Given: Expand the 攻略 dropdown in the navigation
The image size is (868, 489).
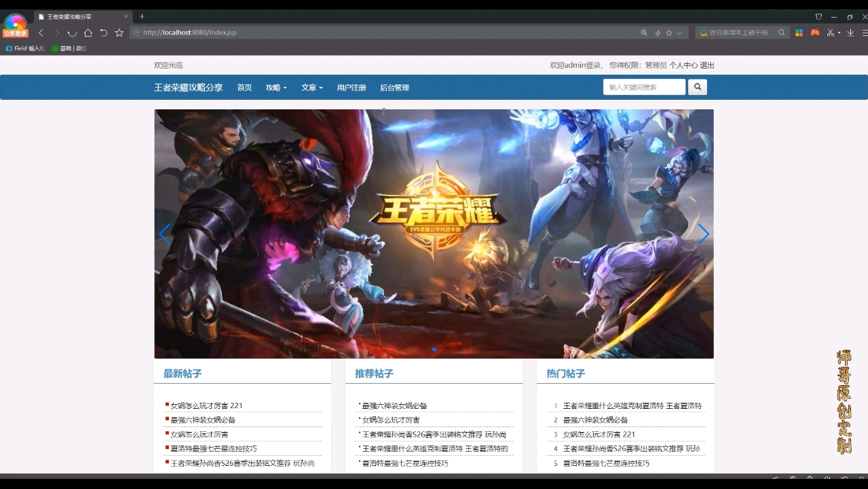Looking at the screenshot, I should 276,87.
